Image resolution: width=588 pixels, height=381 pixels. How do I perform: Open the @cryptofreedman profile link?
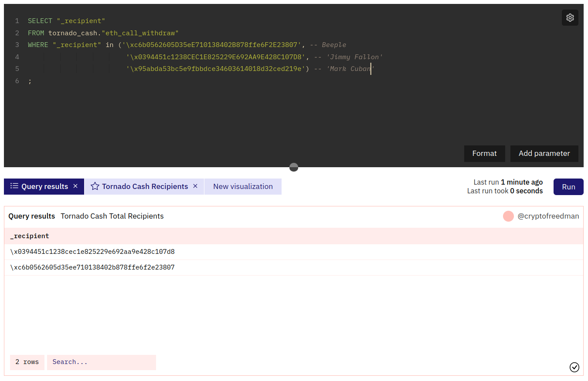tap(548, 216)
